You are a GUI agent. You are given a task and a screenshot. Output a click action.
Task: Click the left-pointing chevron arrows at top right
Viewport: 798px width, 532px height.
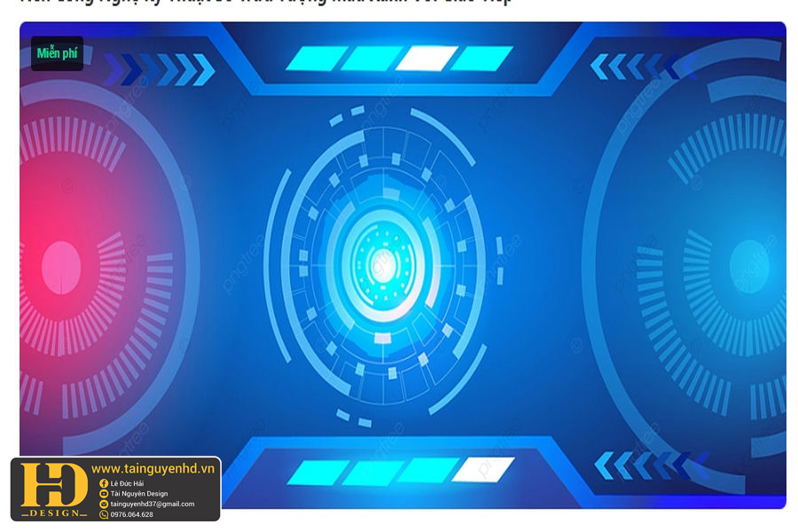point(635,66)
